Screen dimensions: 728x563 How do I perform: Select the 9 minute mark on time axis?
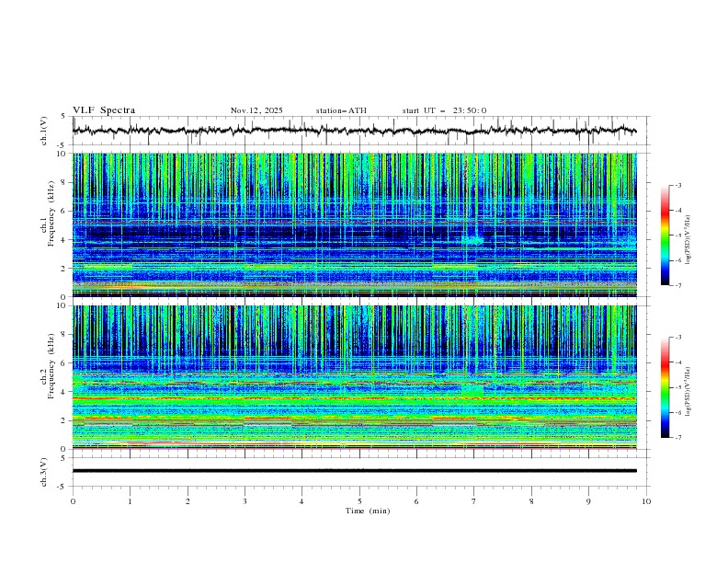point(588,501)
